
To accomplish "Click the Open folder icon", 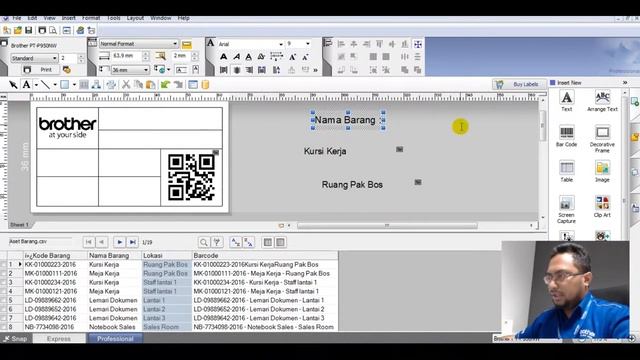I will (18, 30).
